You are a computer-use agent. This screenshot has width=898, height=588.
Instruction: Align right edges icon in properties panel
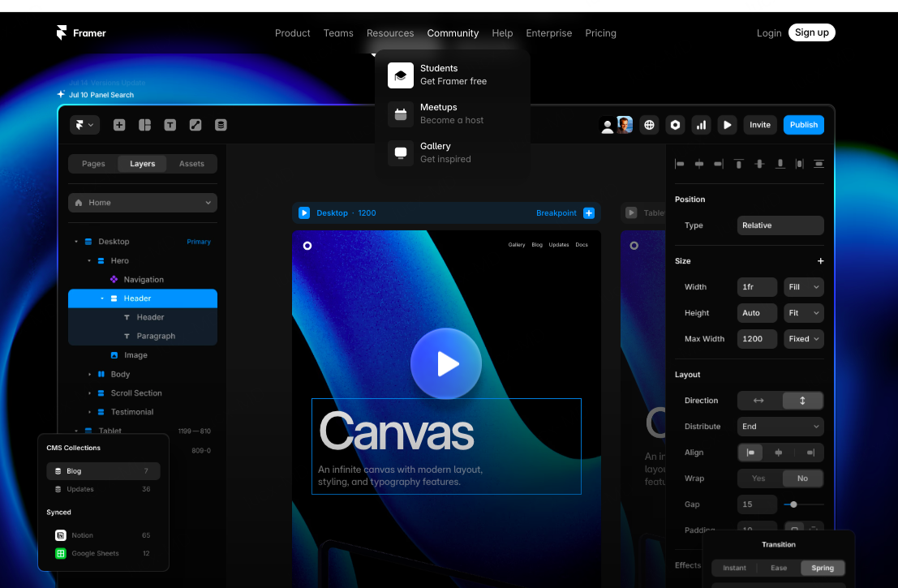[x=719, y=165]
